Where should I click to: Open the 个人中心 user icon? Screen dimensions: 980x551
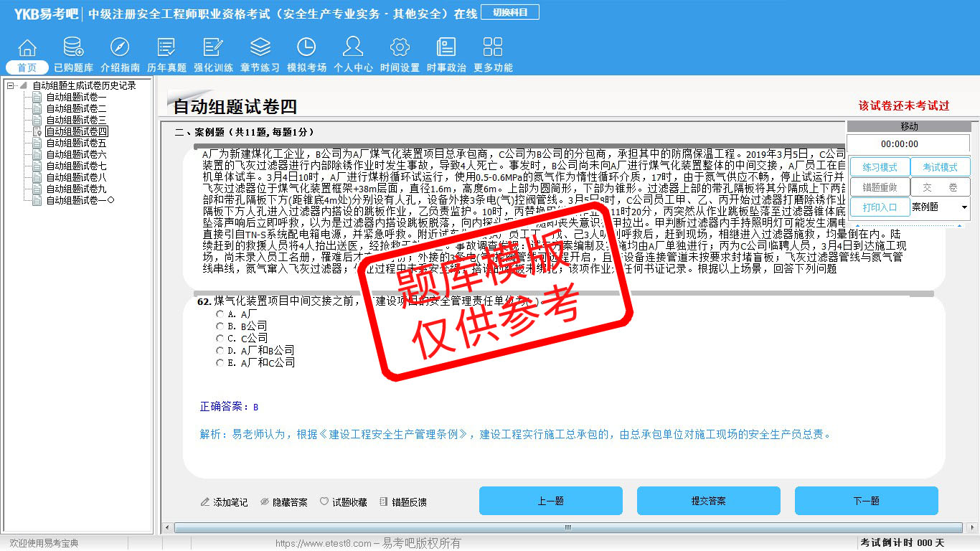[353, 47]
